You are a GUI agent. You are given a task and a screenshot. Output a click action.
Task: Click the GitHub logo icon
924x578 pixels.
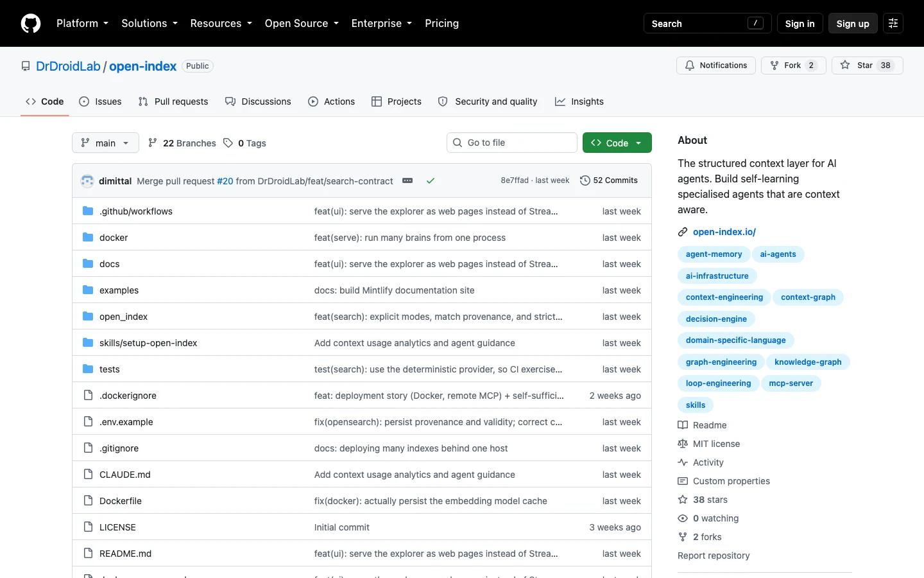point(31,23)
